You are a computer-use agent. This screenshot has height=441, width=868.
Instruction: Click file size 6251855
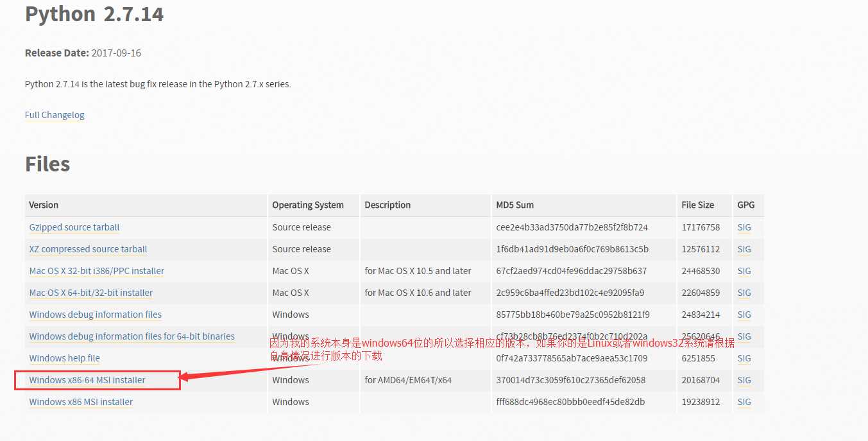699,358
